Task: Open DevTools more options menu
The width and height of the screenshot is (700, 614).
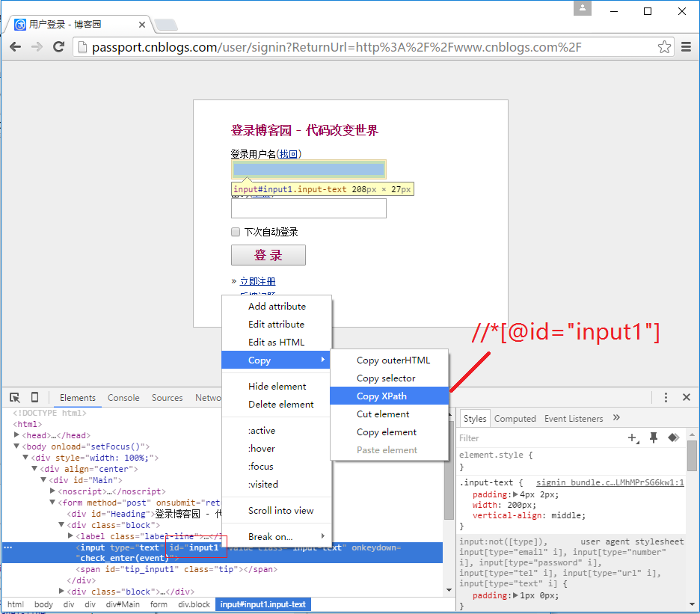Action: tap(666, 397)
